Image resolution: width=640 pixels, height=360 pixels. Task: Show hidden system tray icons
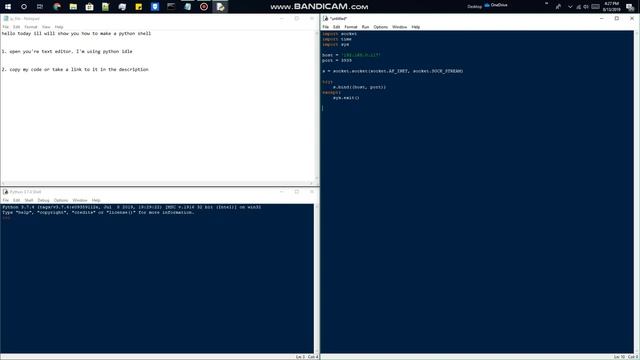pos(570,7)
